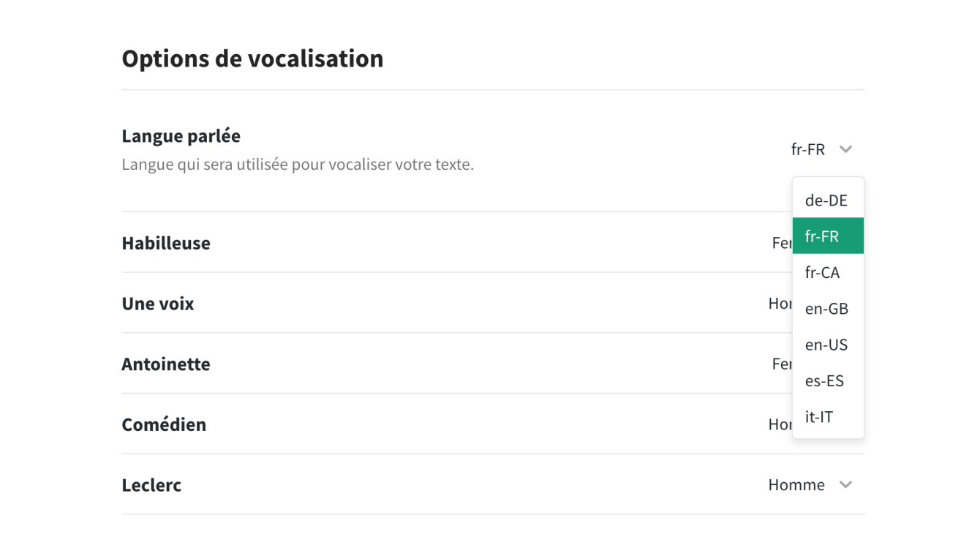The height and width of the screenshot is (537, 980).
Task: Expand the Leclerc voice gender dropdown
Action: tap(846, 484)
